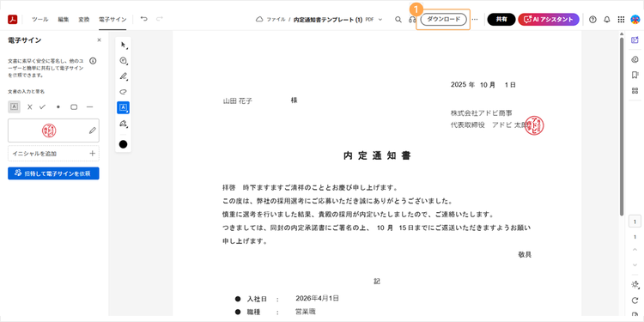Select the freehand draw loop tool
This screenshot has height=322, width=644.
point(123,92)
